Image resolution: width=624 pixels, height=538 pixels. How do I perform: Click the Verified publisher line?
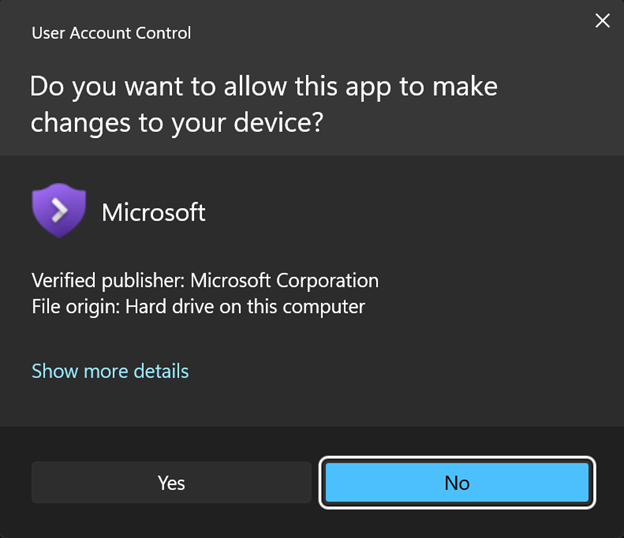205,280
